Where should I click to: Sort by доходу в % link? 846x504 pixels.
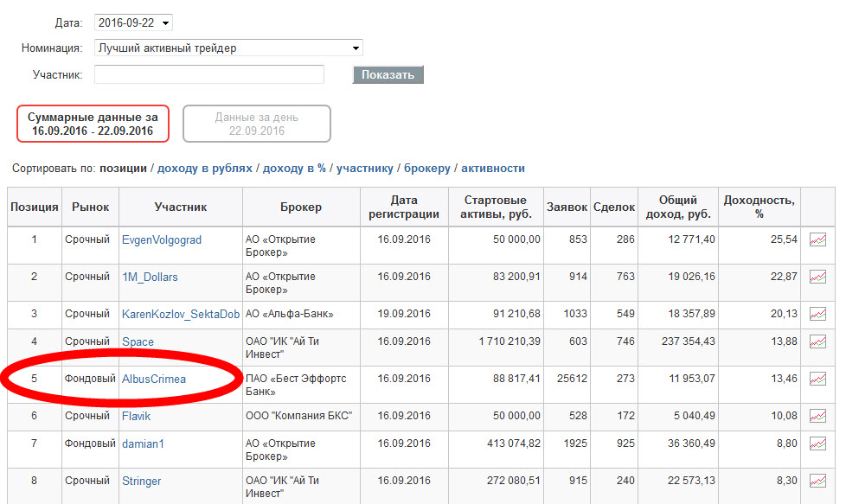[x=294, y=169]
